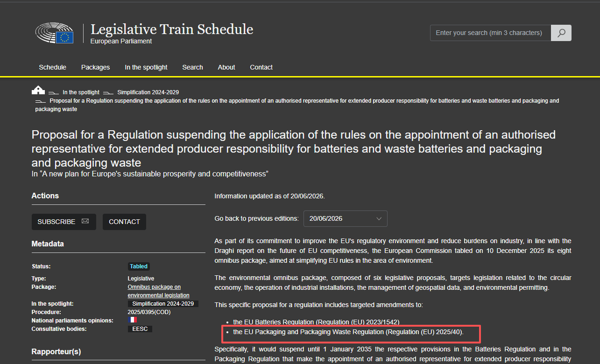The width and height of the screenshot is (600, 364).
Task: Click In the spotlight breadcrumb link
Action: pyautogui.click(x=81, y=92)
